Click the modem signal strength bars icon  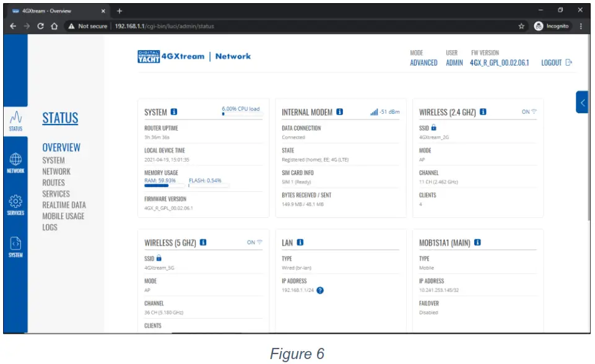pos(374,112)
